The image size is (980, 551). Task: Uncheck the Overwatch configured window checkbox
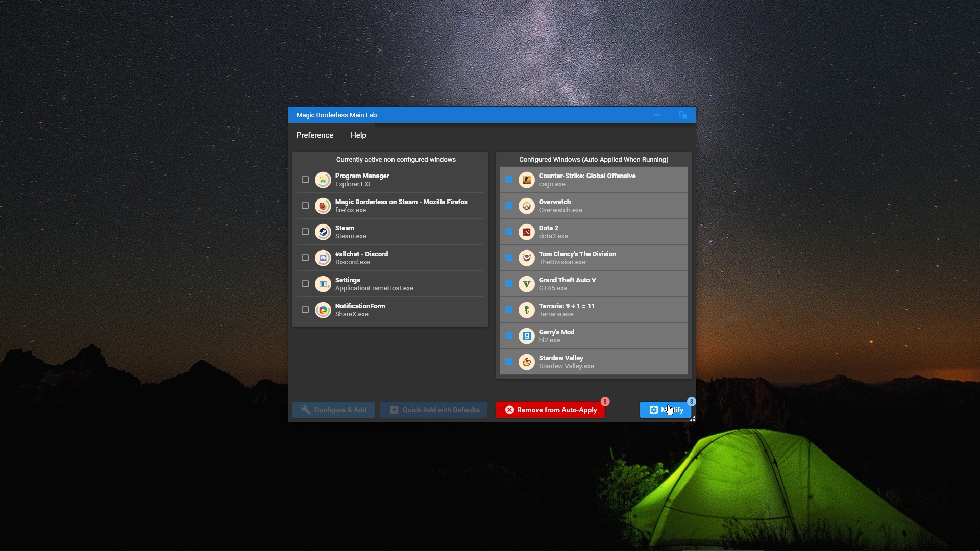point(509,206)
